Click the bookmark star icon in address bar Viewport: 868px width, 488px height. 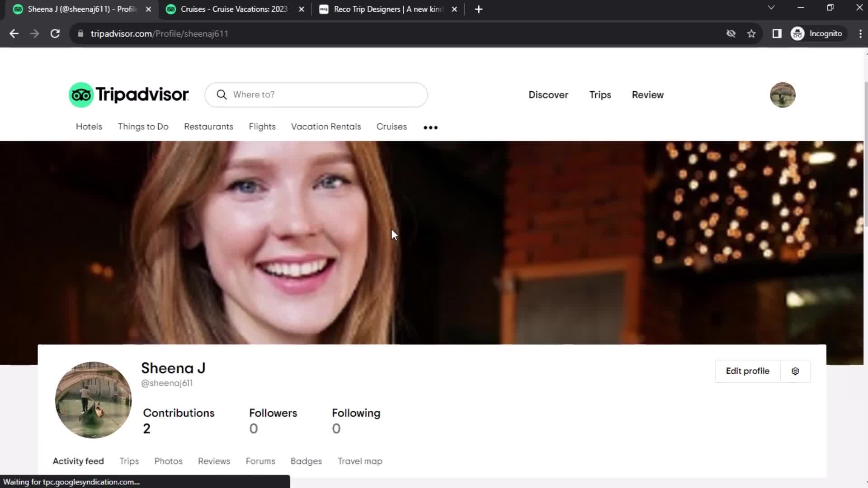pos(751,33)
